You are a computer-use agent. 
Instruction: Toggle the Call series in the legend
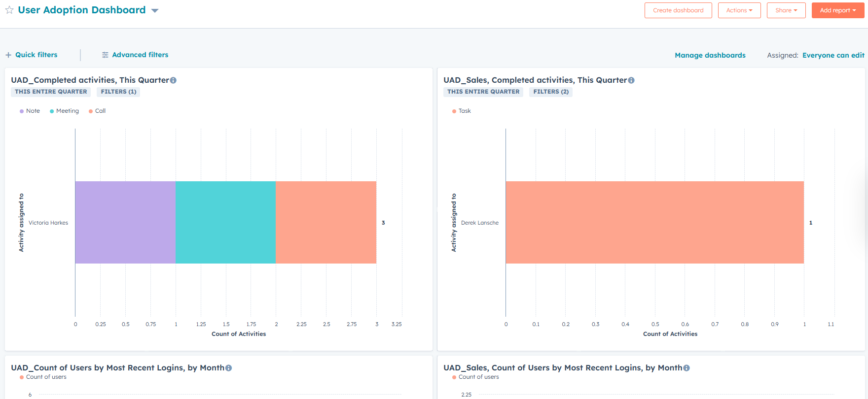click(97, 111)
